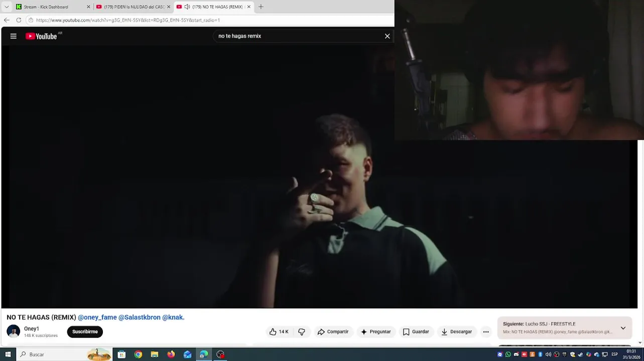
Task: Reload the page
Action: pos(19,20)
